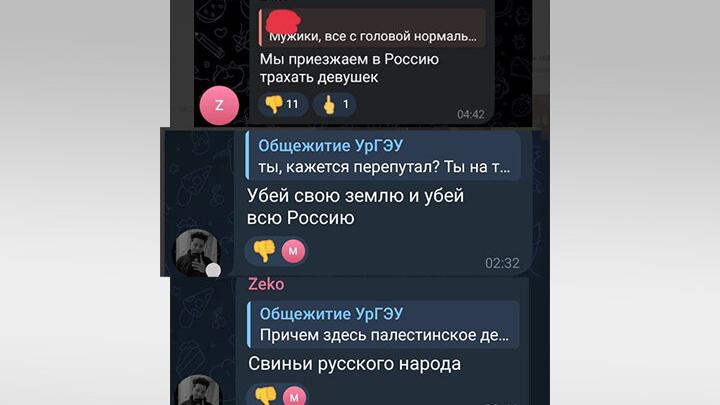720x405 pixels.
Task: Select message 'Мы приезжаем в Россию'
Action: (349, 68)
